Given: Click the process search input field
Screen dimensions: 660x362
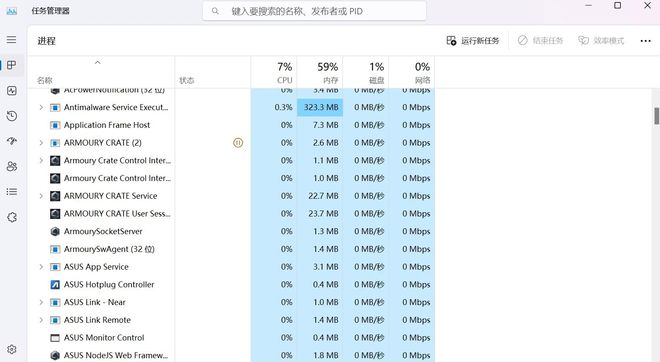Looking at the screenshot, I should coord(314,11).
